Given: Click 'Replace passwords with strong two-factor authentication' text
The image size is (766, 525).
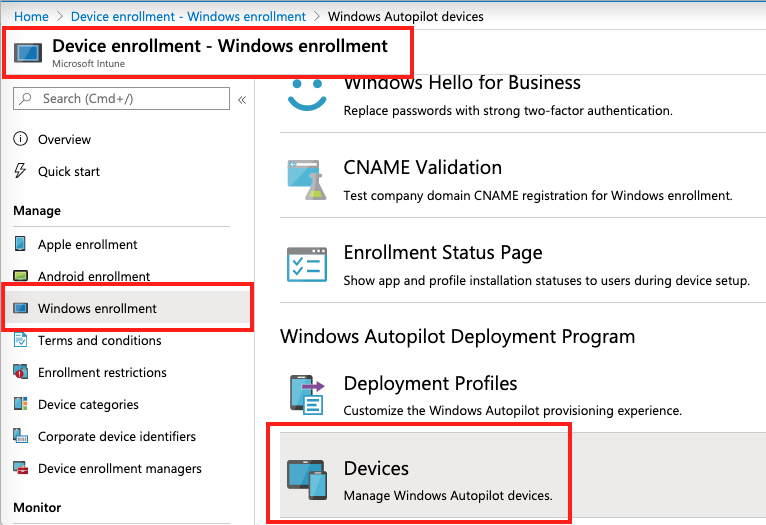Looking at the screenshot, I should [508, 110].
